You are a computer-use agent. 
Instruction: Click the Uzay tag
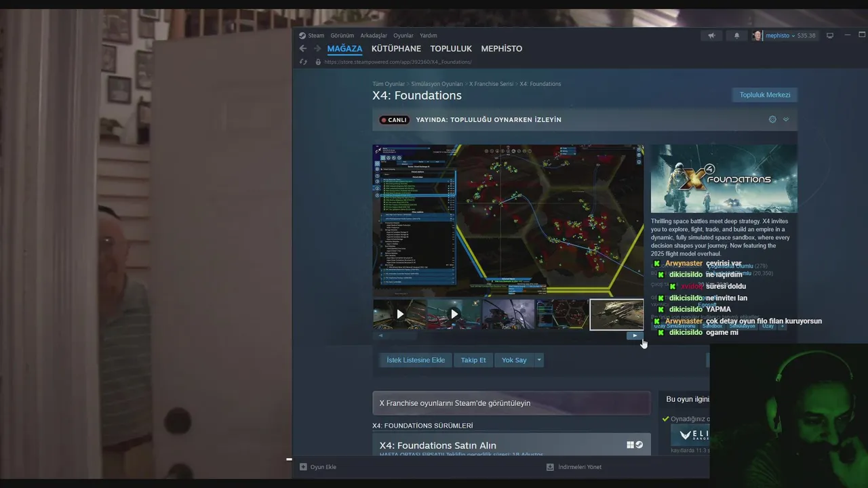[768, 326]
